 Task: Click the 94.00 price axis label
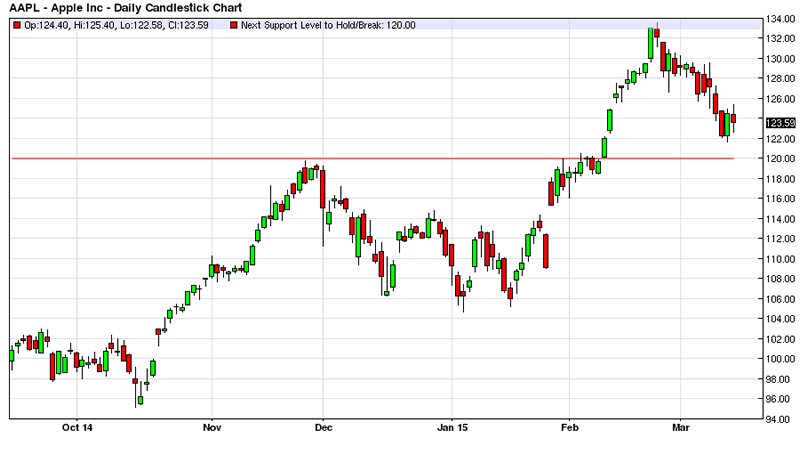pyautogui.click(x=780, y=419)
